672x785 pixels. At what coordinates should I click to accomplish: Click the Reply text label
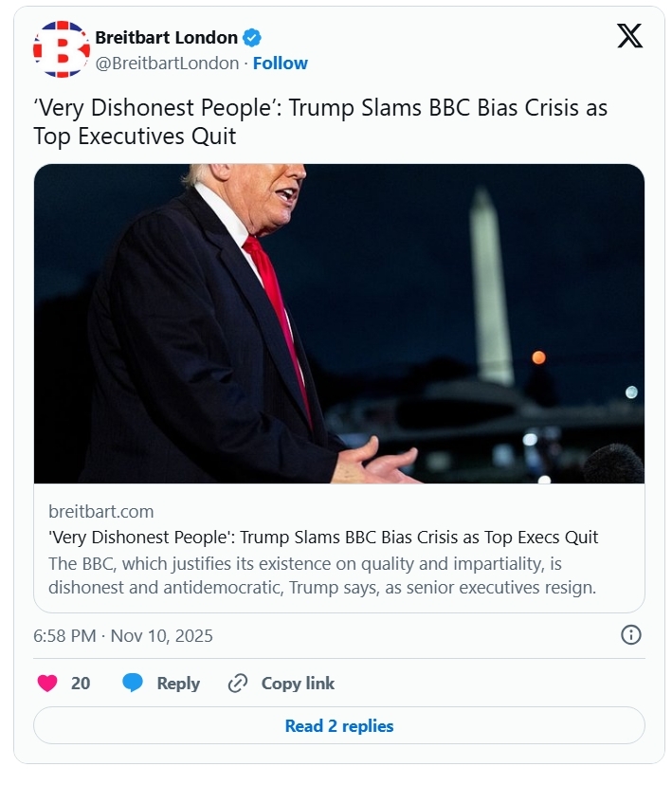(178, 683)
